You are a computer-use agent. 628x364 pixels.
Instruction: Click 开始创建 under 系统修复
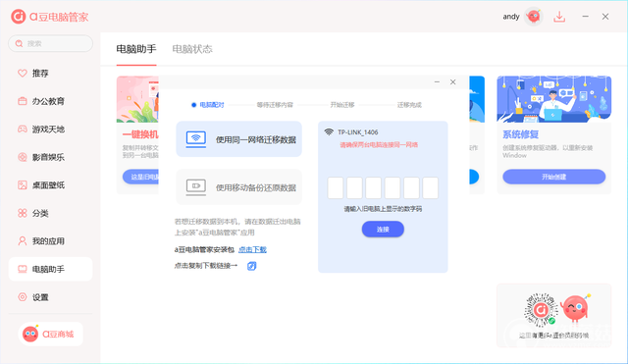click(553, 177)
